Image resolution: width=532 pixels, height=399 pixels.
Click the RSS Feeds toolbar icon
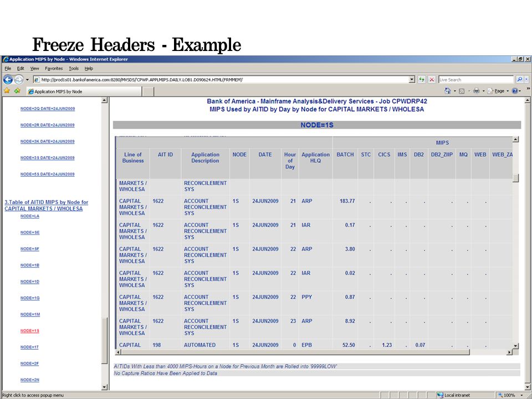pyautogui.click(x=462, y=91)
